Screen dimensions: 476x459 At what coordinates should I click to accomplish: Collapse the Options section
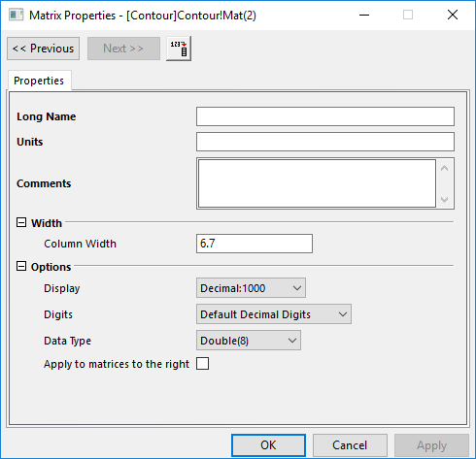21,266
